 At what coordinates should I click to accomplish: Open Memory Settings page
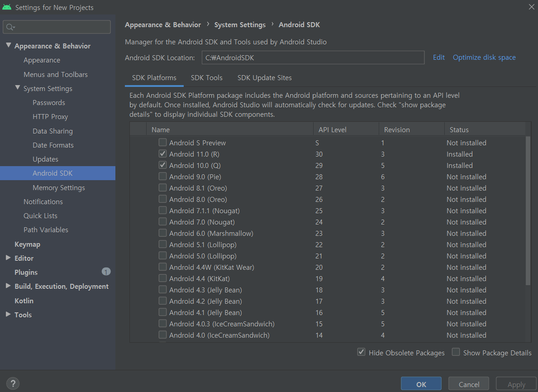[x=59, y=188]
